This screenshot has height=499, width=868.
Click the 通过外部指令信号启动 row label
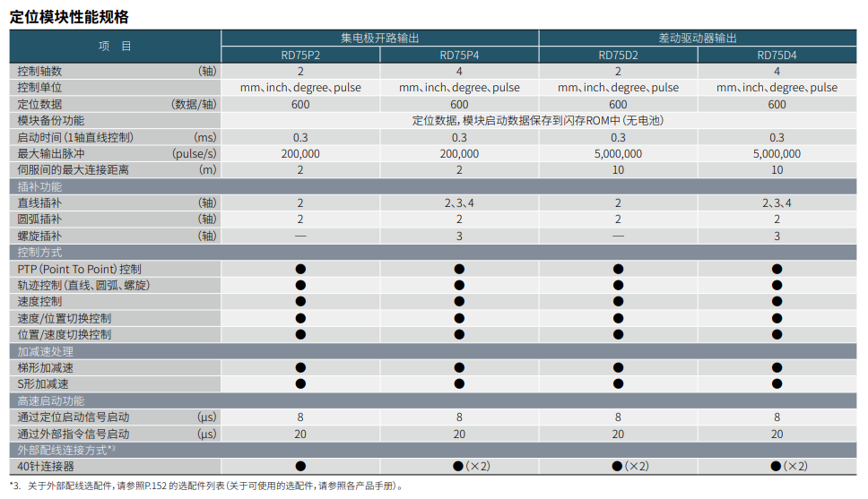(73, 434)
